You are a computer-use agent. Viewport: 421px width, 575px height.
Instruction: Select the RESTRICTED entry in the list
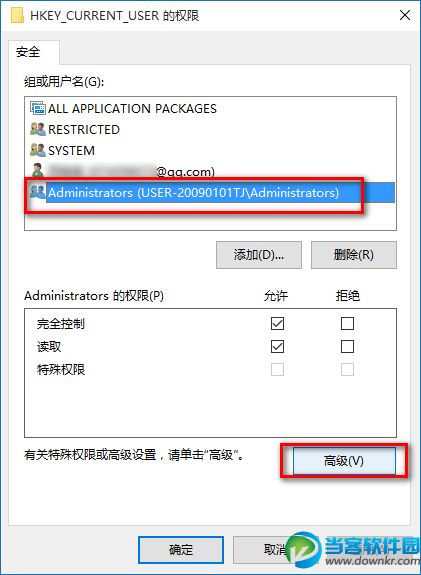click(84, 129)
